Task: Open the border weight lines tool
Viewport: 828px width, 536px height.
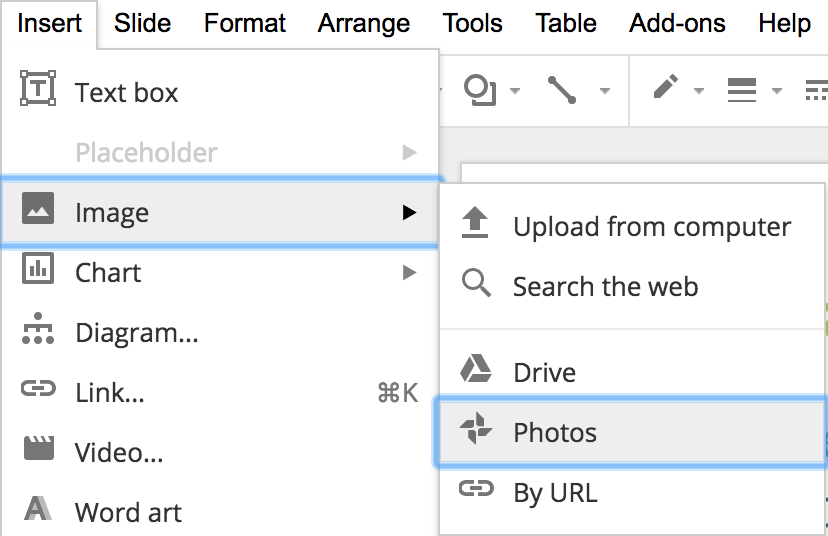Action: click(x=741, y=90)
